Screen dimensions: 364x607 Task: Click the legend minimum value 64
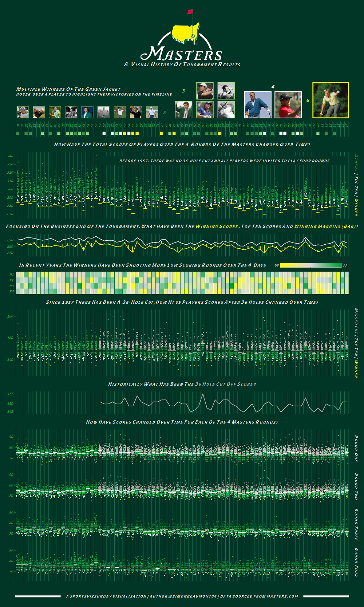tap(276, 265)
